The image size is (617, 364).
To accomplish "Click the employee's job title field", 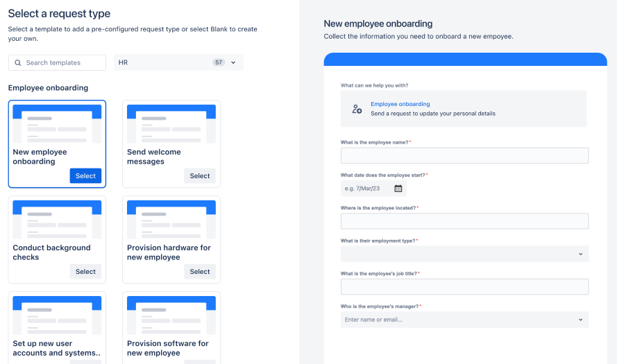I will pyautogui.click(x=464, y=287).
